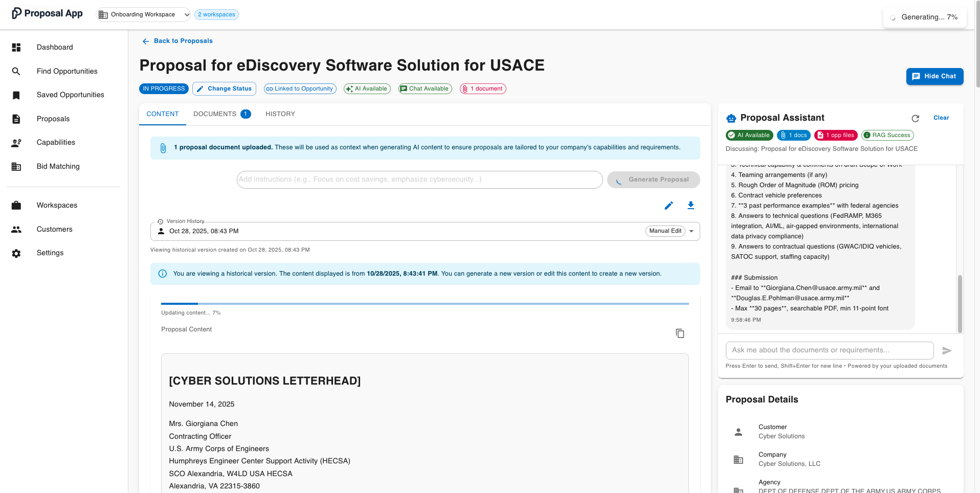Click the Find Opportunities magnifier icon

tap(16, 71)
